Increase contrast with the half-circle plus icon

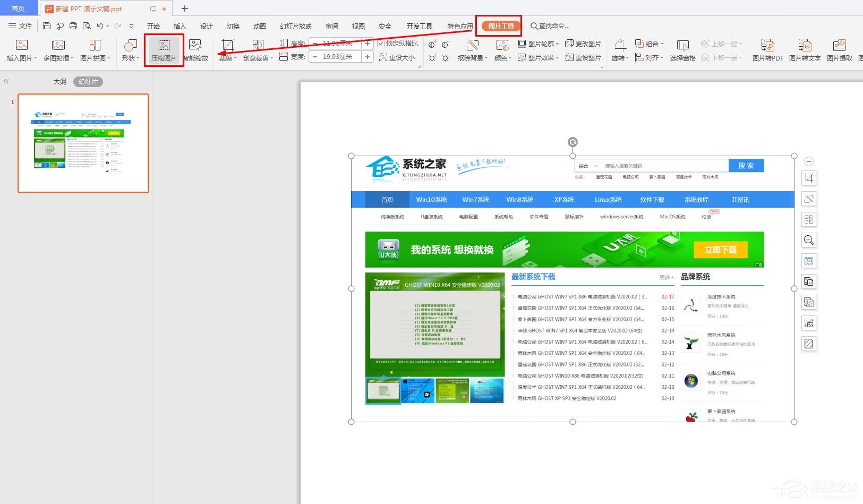432,44
